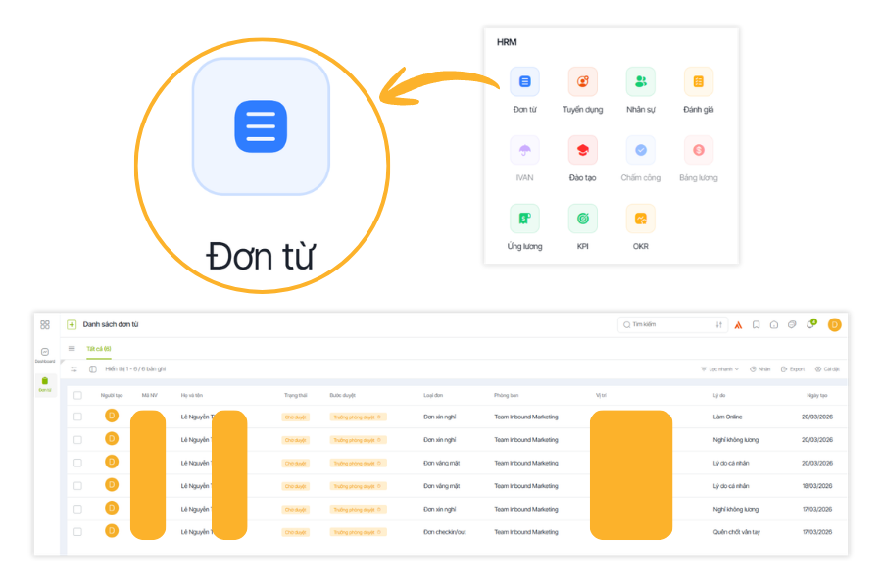This screenshot has width=882, height=588.
Task: Open the Nhân sự module icon
Action: [x=640, y=82]
